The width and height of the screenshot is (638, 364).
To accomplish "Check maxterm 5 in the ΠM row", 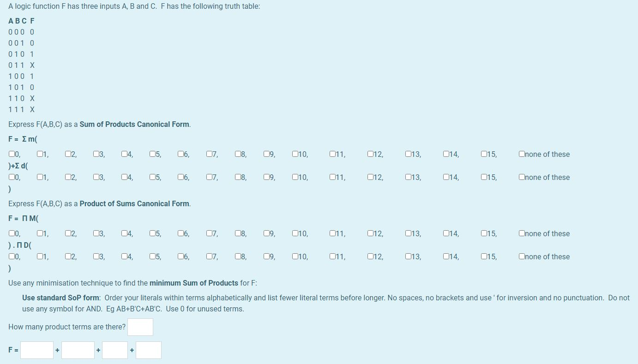I will (151, 233).
